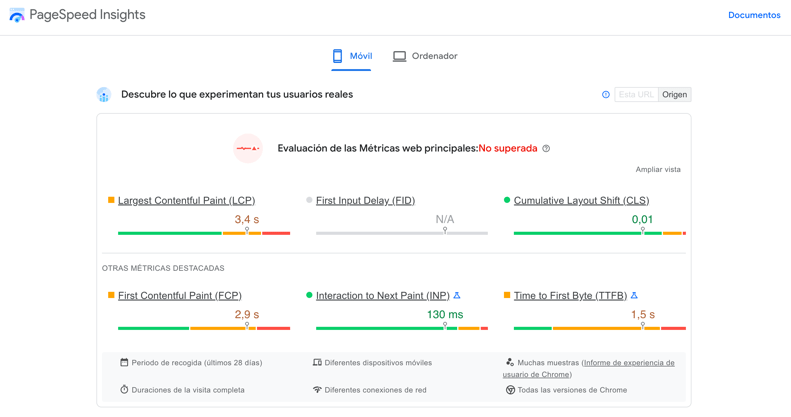Screen dimensions: 791x417
Task: Click the green dot marker beside INP
Action: coord(309,295)
